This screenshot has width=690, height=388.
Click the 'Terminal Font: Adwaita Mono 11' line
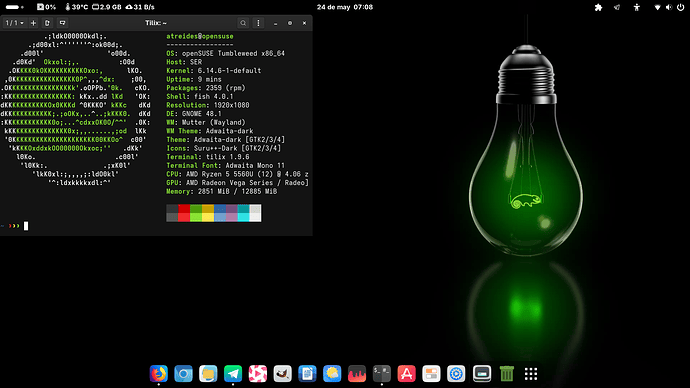(225, 166)
